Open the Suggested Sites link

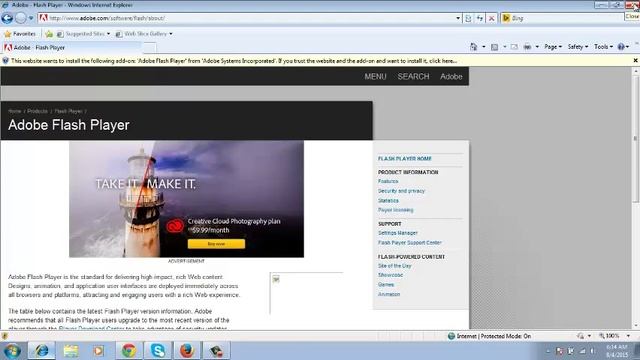[x=83, y=34]
